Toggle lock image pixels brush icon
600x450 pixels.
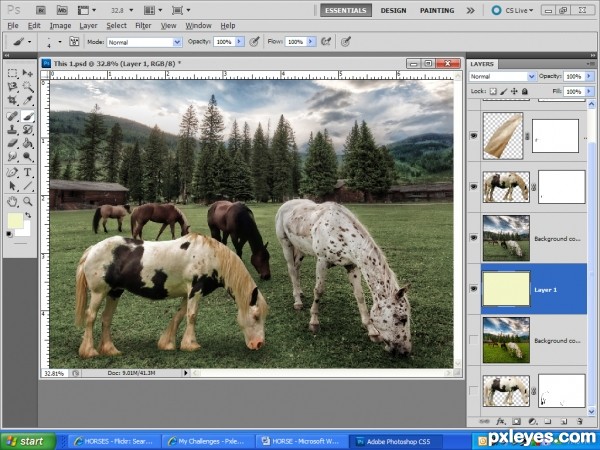coord(504,91)
